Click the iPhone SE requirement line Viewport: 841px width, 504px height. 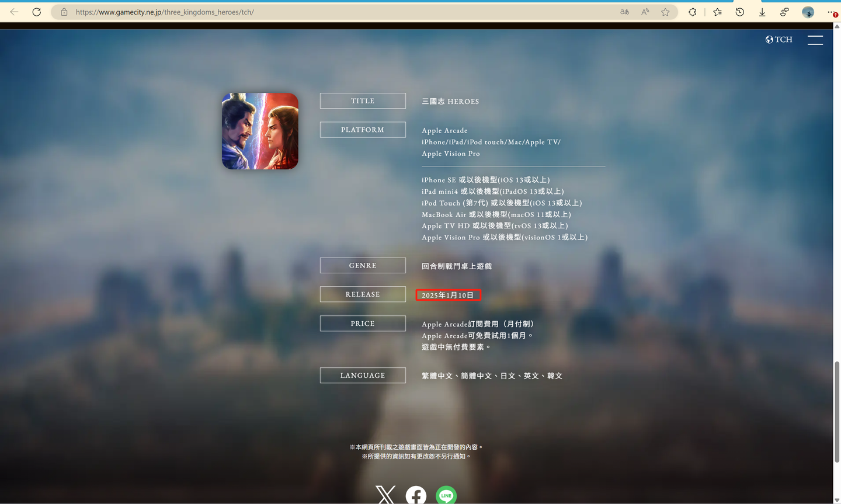tap(486, 180)
